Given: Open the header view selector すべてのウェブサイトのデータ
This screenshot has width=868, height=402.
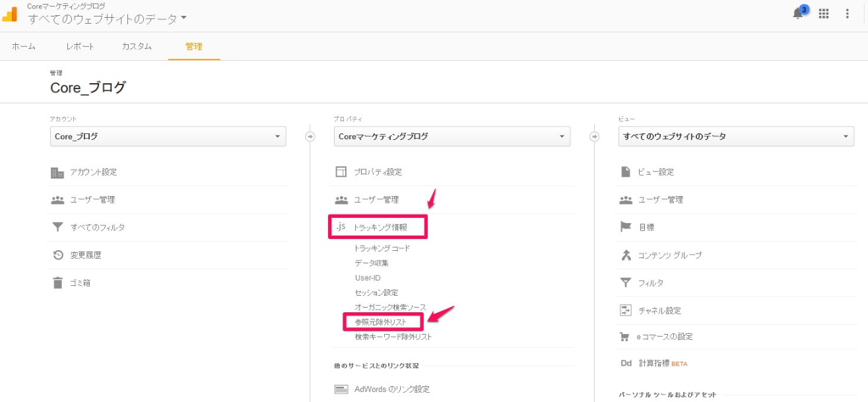Looking at the screenshot, I should tap(108, 19).
